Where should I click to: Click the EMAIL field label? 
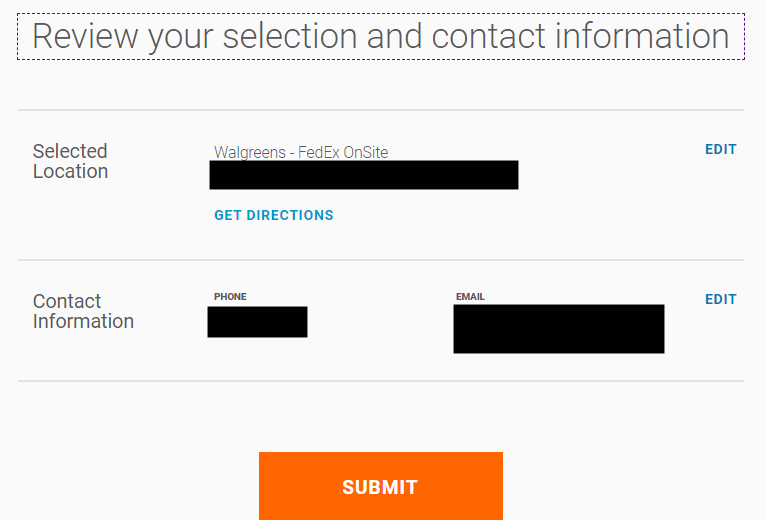point(470,297)
